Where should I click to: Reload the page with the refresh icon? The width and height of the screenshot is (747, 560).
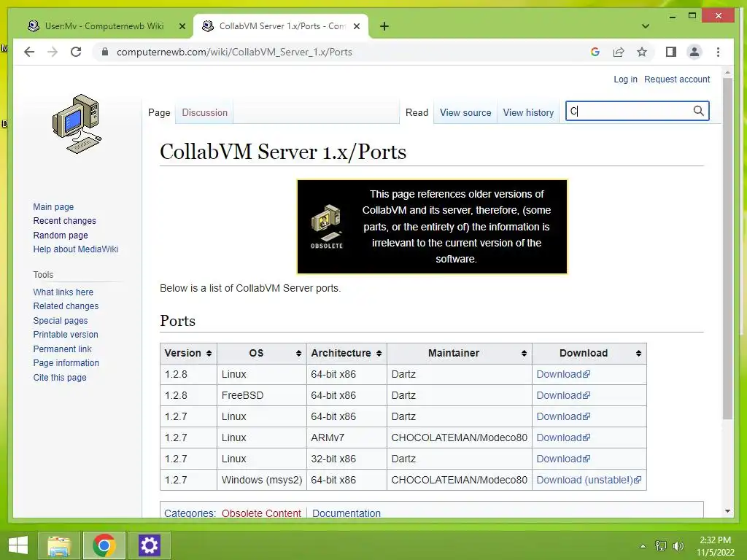tap(76, 52)
